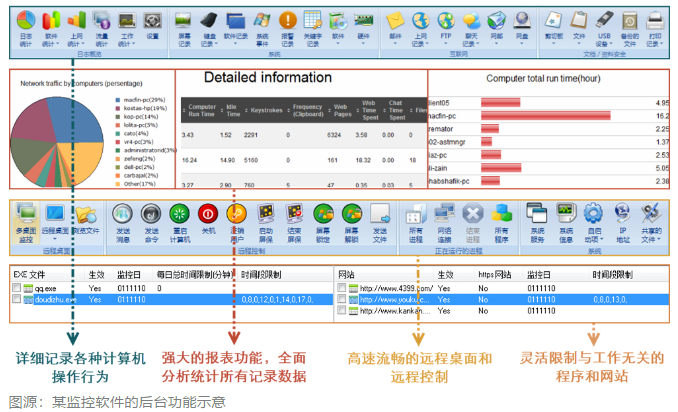Screen dimensions: 678x412
Task: Toggle the doudizhu.exe row checkbox
Action: click(x=15, y=297)
